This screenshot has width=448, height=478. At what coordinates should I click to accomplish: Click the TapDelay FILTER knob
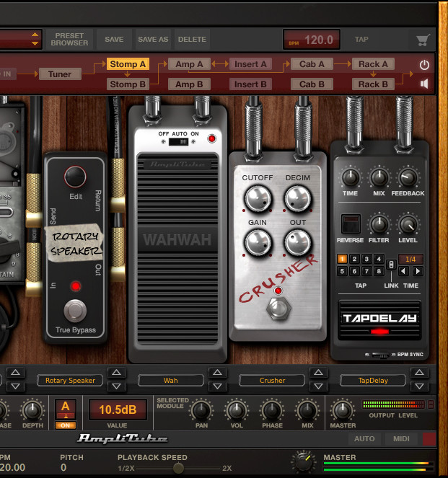click(x=379, y=224)
